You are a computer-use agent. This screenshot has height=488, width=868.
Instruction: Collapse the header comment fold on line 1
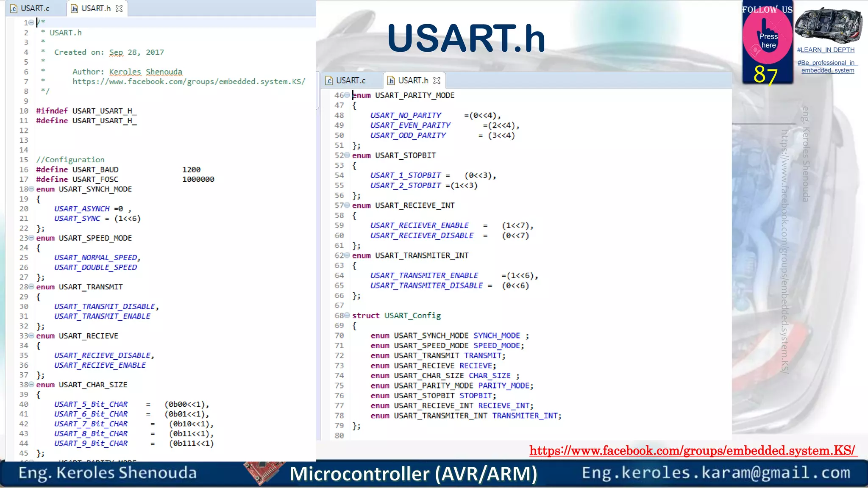[31, 22]
